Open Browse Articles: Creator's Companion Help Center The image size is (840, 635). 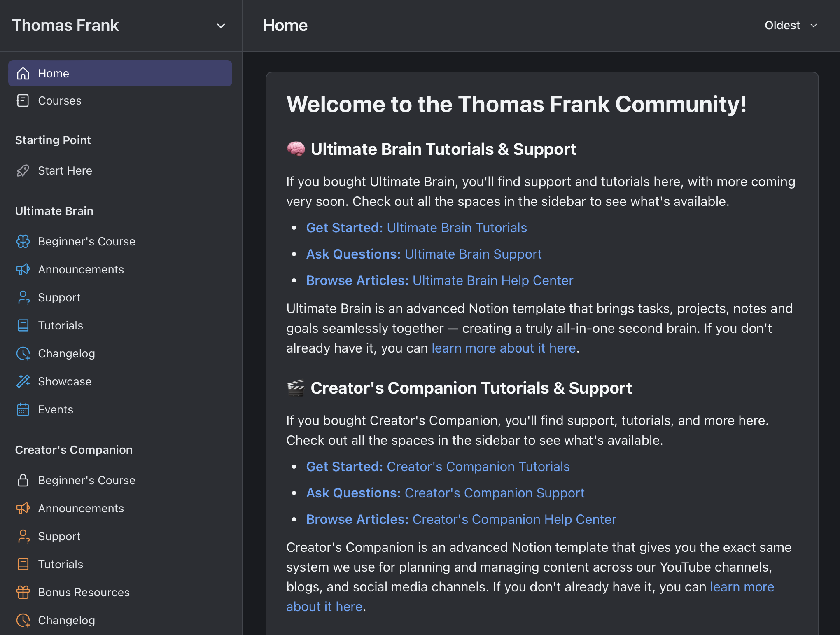(461, 519)
